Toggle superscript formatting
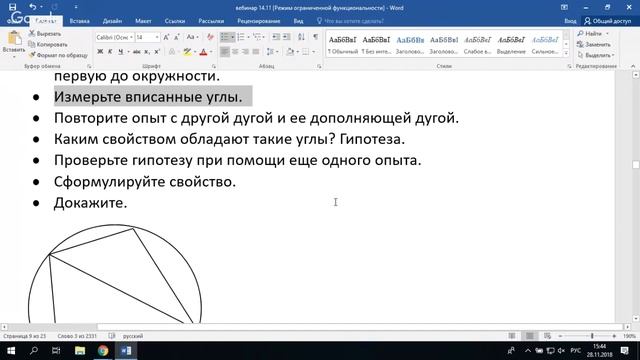Viewport: 640px width, 360px height. 157,52
